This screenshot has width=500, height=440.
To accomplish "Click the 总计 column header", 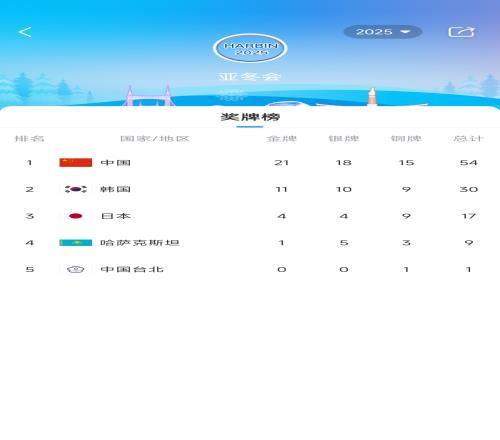I will (x=468, y=139).
